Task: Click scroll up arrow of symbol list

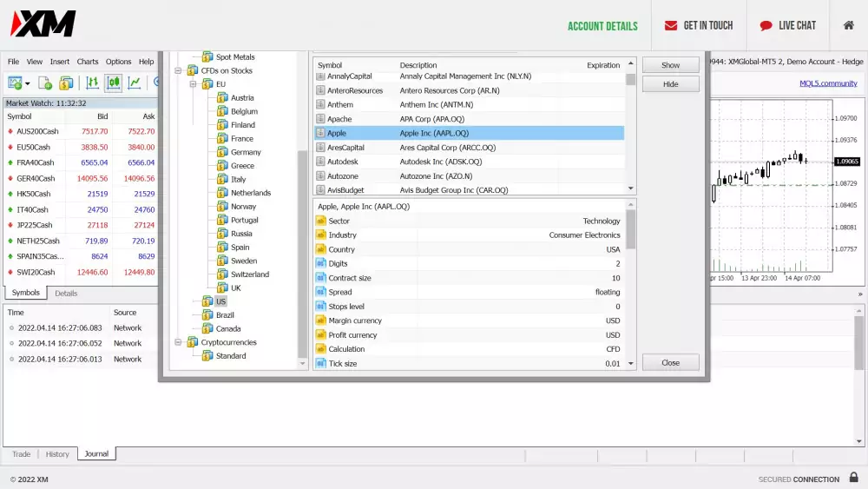Action: (630, 63)
